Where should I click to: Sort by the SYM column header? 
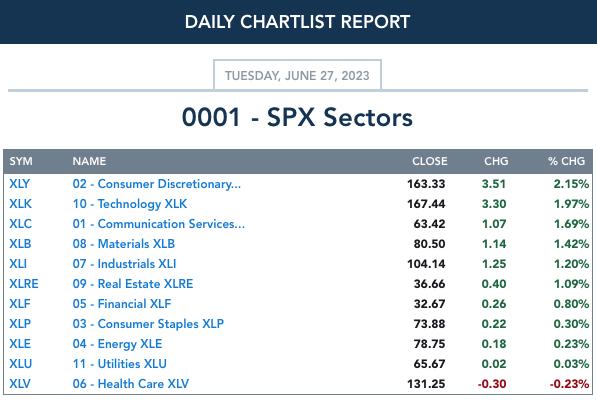tap(21, 161)
